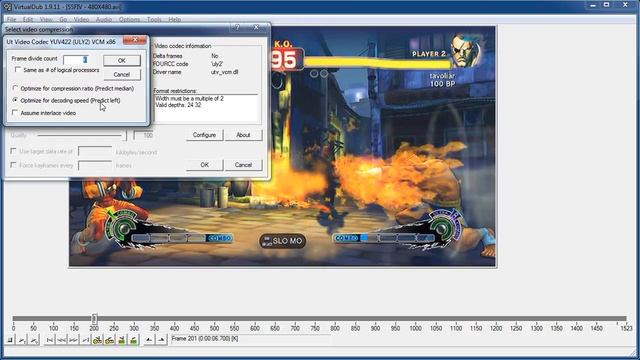Click the kilobytes/second data rate field
640x360 pixels.
pos(95,151)
